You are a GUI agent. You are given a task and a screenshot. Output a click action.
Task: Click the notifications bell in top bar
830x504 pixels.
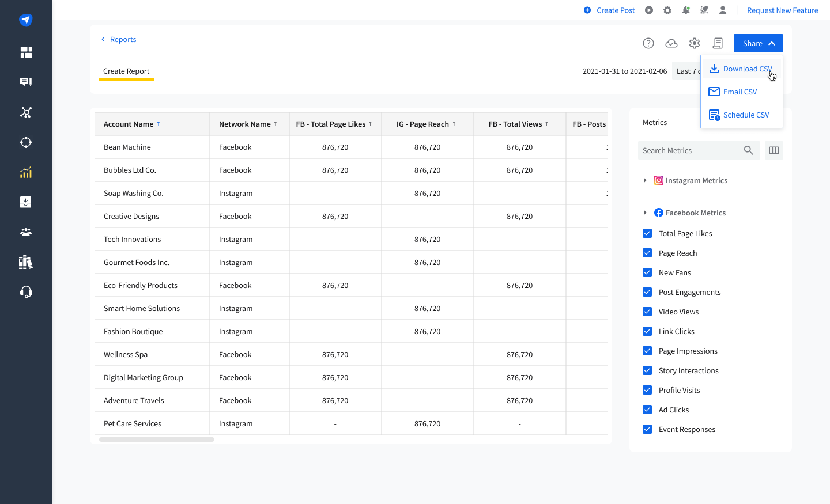[x=686, y=10]
